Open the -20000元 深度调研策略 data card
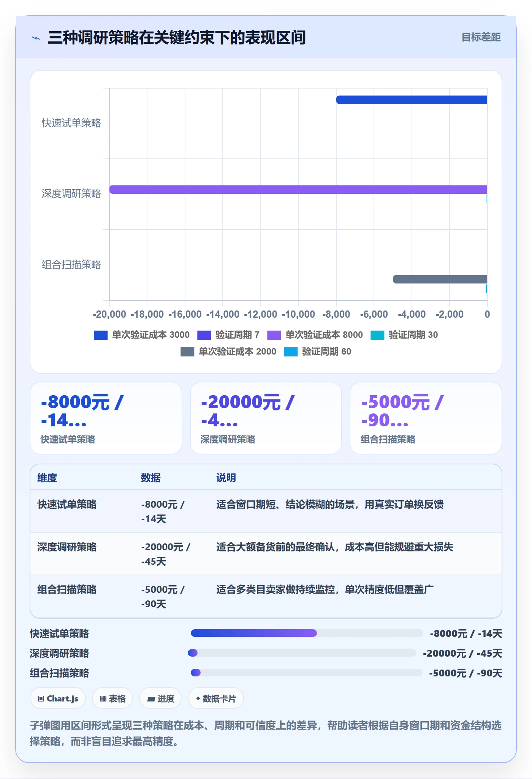This screenshot has width=532, height=779. [x=266, y=418]
